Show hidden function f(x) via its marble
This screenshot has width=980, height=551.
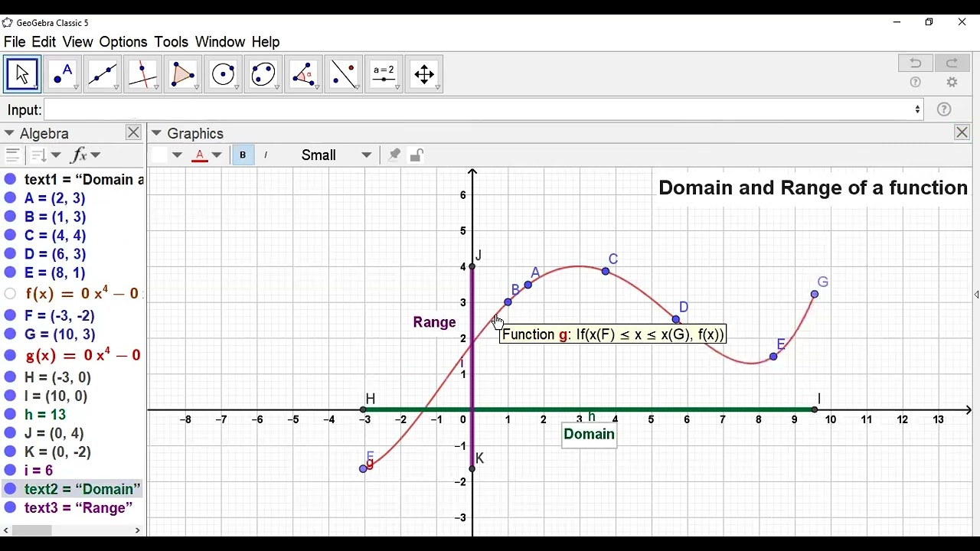[10, 294]
